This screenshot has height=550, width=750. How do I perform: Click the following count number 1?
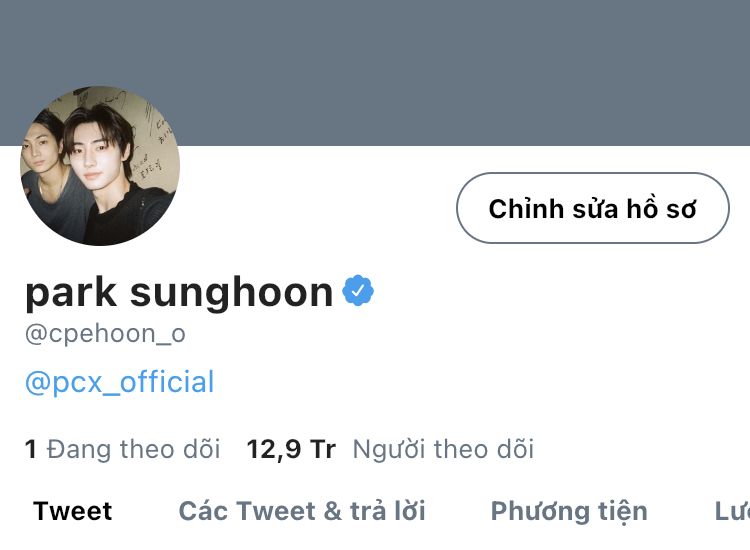(x=31, y=449)
